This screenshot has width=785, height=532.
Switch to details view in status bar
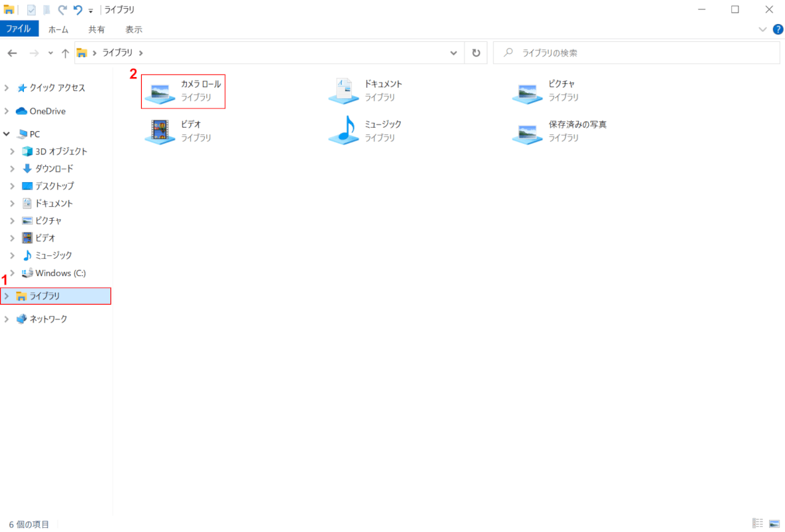coord(758,523)
